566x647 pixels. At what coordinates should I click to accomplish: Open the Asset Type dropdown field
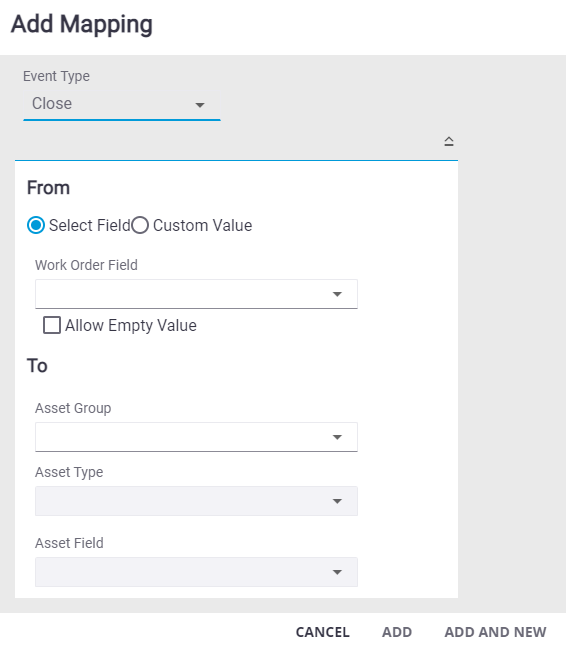196,501
